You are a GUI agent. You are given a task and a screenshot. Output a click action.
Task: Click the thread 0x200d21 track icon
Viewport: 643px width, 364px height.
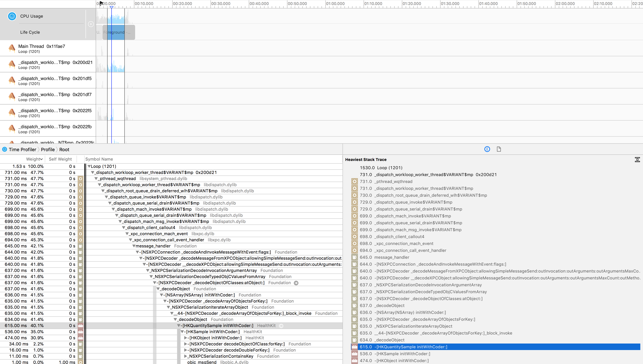point(12,64)
